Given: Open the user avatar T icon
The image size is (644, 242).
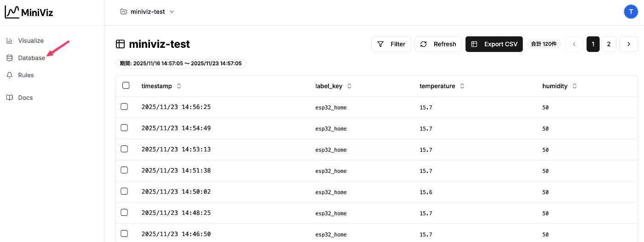Looking at the screenshot, I should (x=631, y=12).
